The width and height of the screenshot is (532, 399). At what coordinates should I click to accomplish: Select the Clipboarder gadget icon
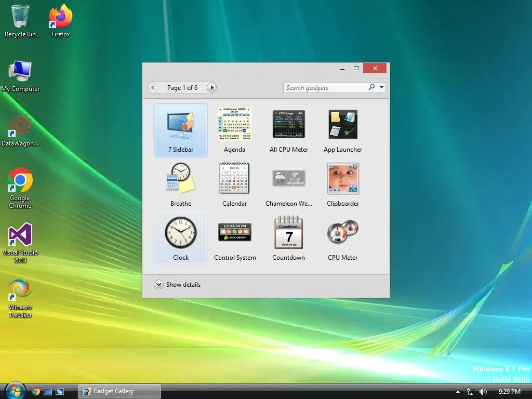click(x=343, y=178)
